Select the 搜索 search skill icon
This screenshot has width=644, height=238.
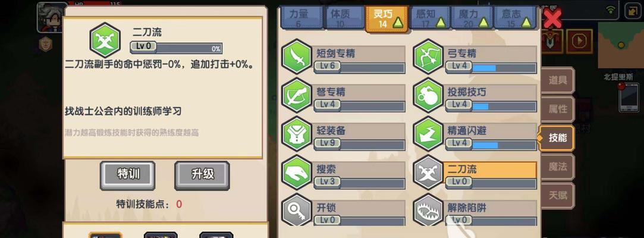pyautogui.click(x=297, y=173)
